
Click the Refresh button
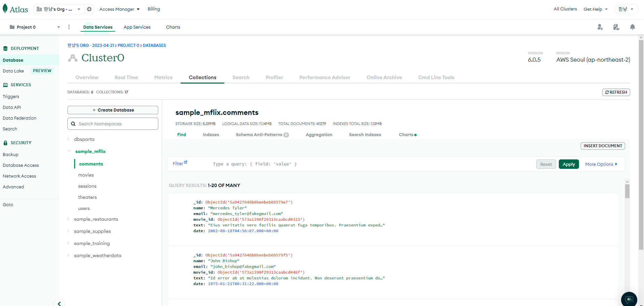coord(616,92)
